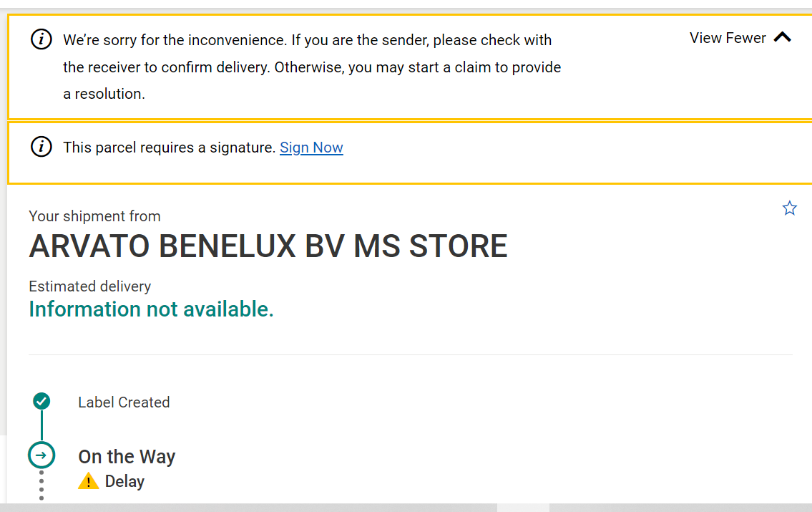Open the Sign Now link

coord(311,148)
